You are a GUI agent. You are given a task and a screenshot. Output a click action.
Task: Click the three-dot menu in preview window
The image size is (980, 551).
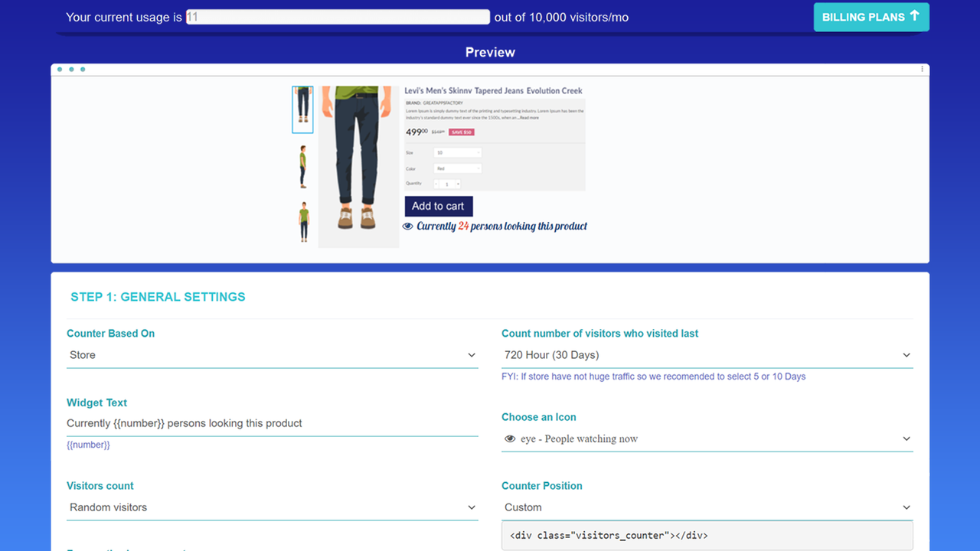coord(922,69)
